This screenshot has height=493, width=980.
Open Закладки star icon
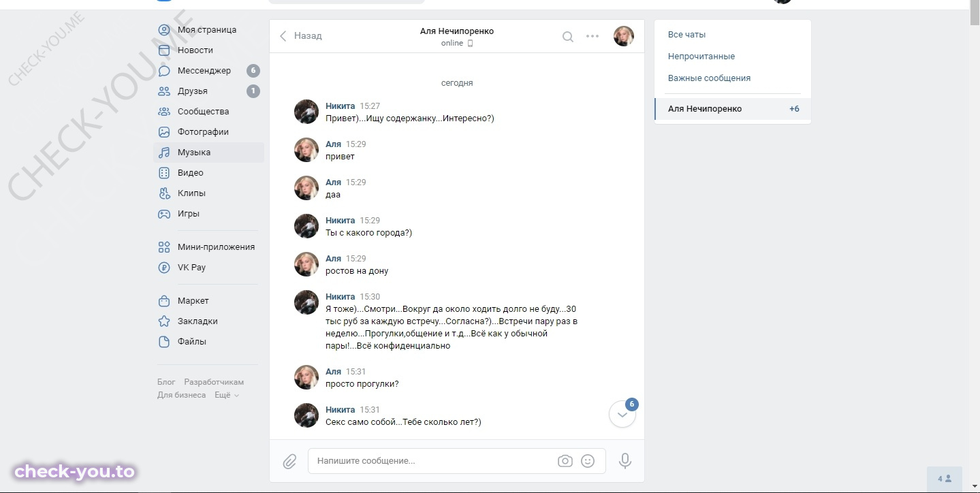point(164,321)
